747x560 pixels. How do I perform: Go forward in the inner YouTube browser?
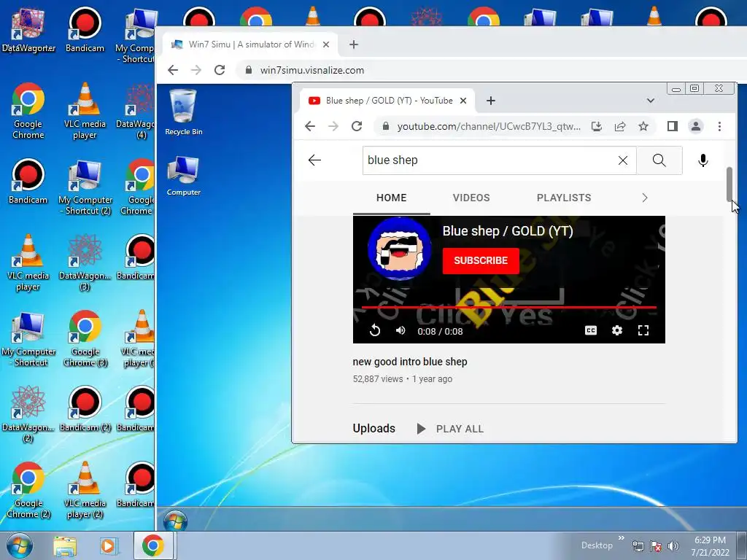pyautogui.click(x=333, y=126)
